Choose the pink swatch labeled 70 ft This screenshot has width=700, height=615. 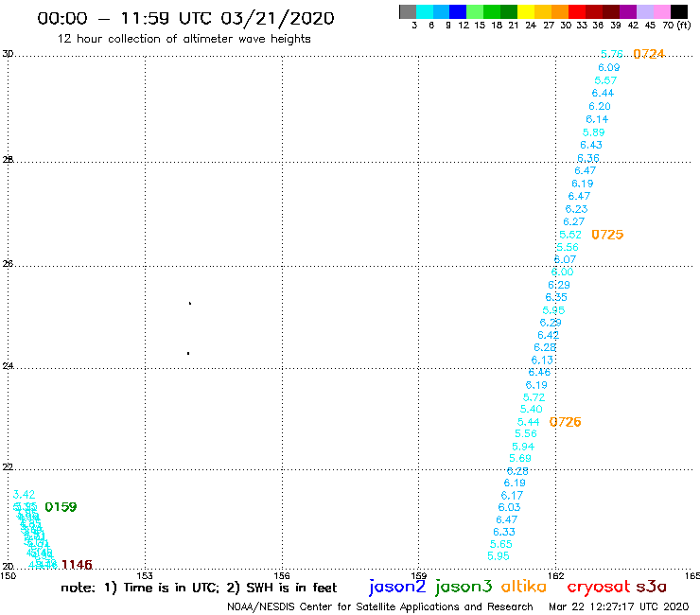click(x=661, y=11)
